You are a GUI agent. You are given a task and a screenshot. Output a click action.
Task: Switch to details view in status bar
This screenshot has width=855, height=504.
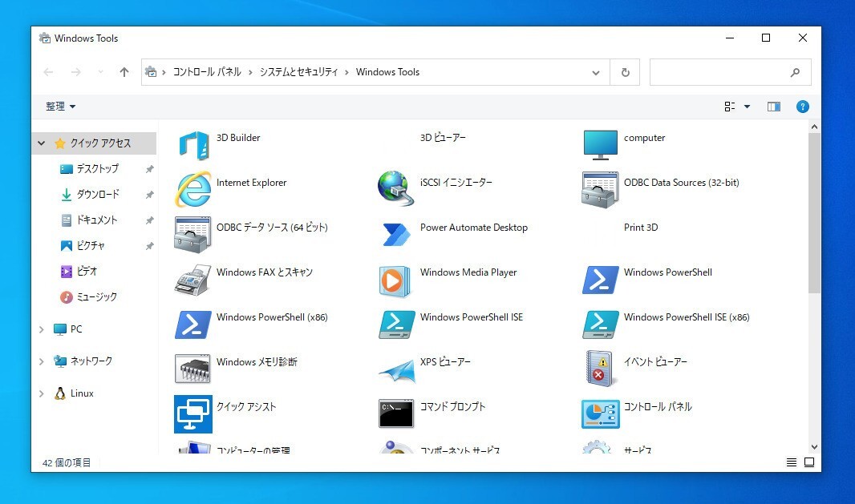coord(792,462)
